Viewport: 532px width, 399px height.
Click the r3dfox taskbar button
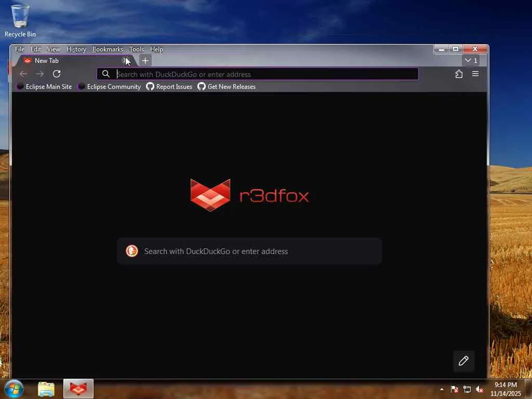(x=78, y=389)
